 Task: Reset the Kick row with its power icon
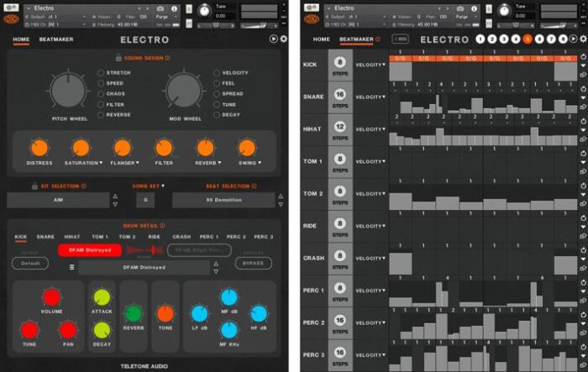click(582, 58)
